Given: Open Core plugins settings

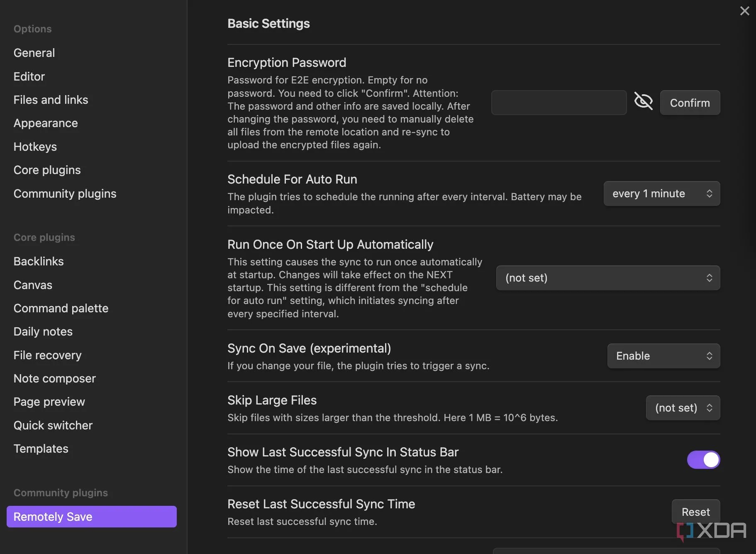Looking at the screenshot, I should click(x=47, y=170).
